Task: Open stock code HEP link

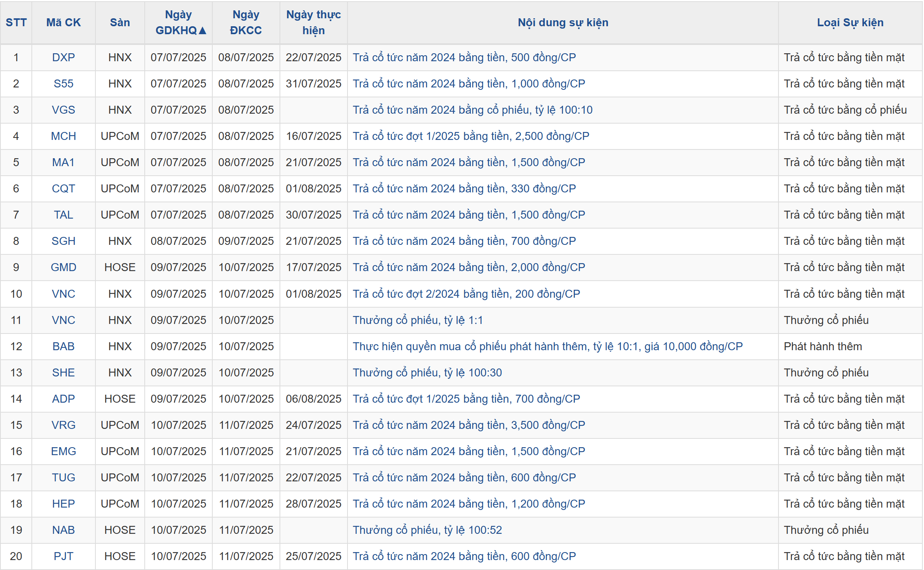Action: coord(64,504)
